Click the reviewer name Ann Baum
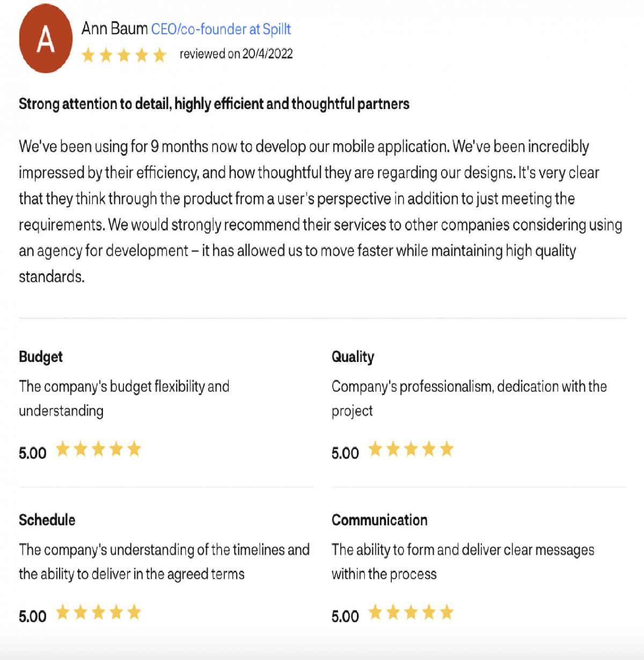The image size is (644, 660). click(114, 28)
